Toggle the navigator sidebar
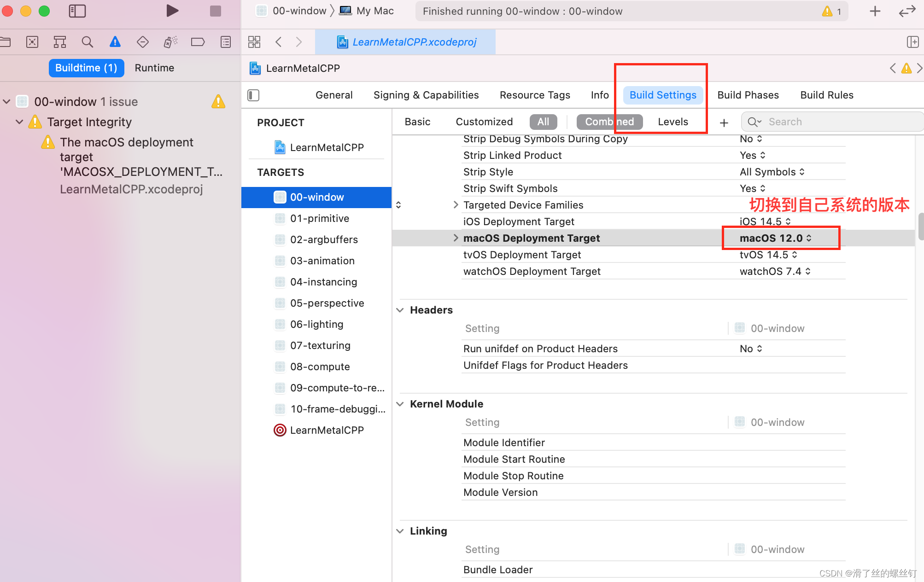 77,11
